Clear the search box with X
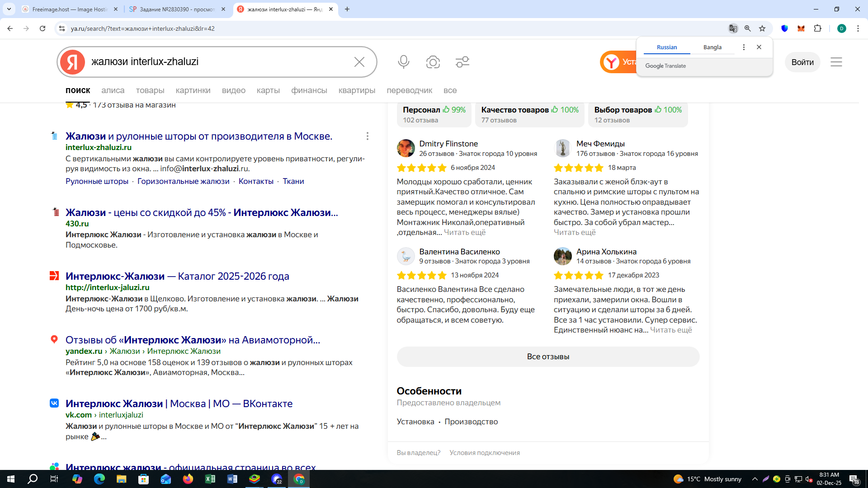This screenshot has height=488, width=868. (359, 62)
